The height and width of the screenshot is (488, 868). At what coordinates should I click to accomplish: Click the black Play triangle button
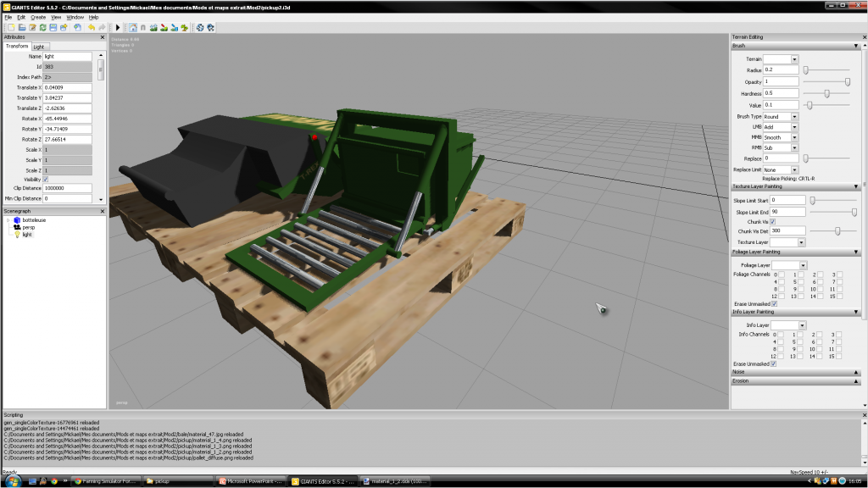117,27
